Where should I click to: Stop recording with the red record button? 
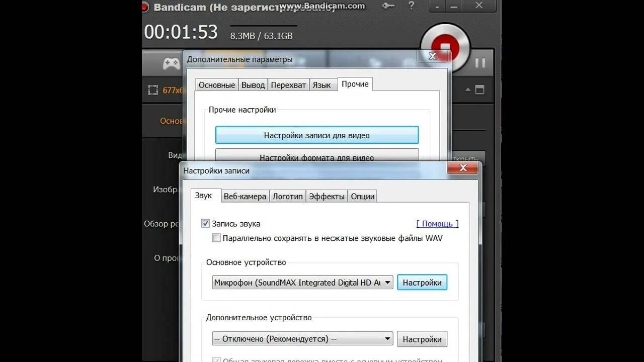coord(445,47)
